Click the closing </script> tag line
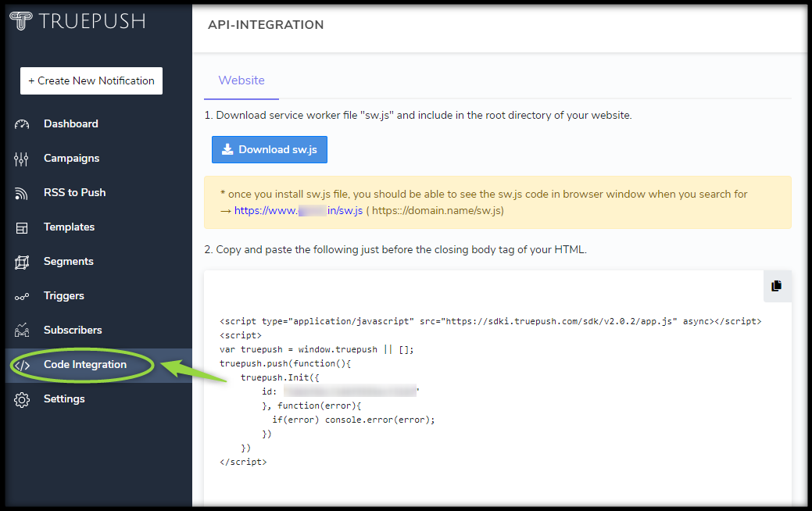This screenshot has height=511, width=812. [x=243, y=462]
